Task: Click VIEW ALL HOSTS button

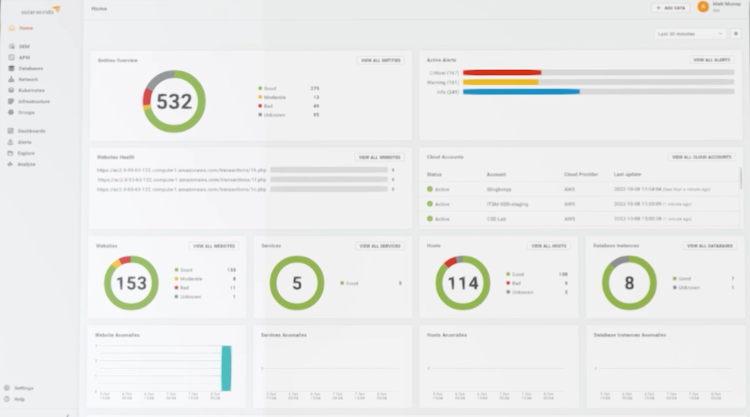Action: click(x=549, y=246)
